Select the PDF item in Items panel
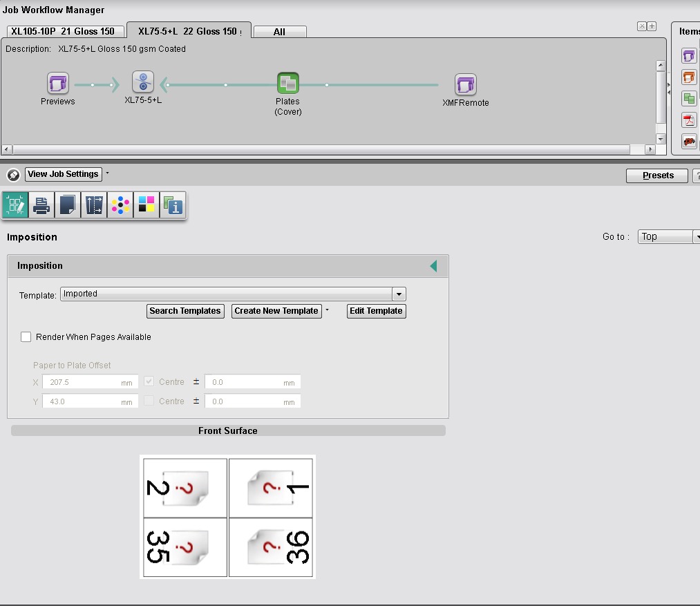Screen dimensions: 700x606 (x=689, y=120)
